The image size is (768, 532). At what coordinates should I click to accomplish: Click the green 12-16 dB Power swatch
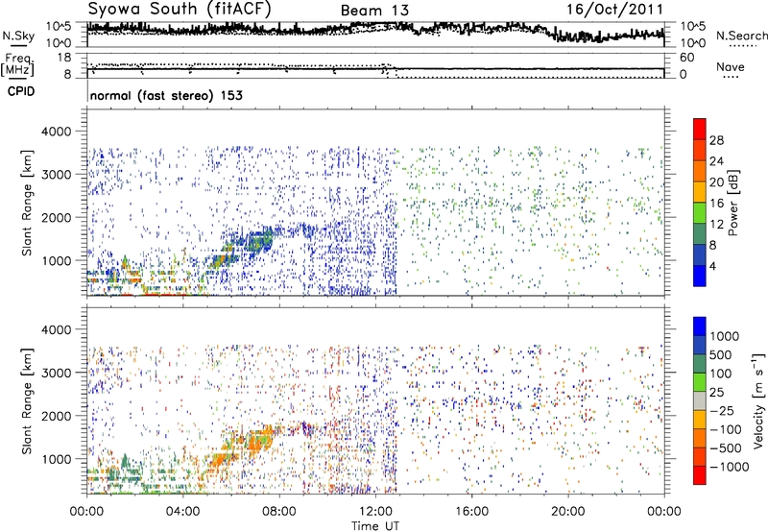(700, 213)
